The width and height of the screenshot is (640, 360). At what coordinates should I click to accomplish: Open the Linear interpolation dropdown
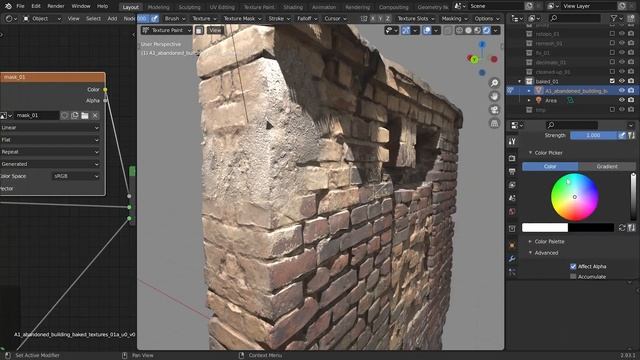coord(50,128)
